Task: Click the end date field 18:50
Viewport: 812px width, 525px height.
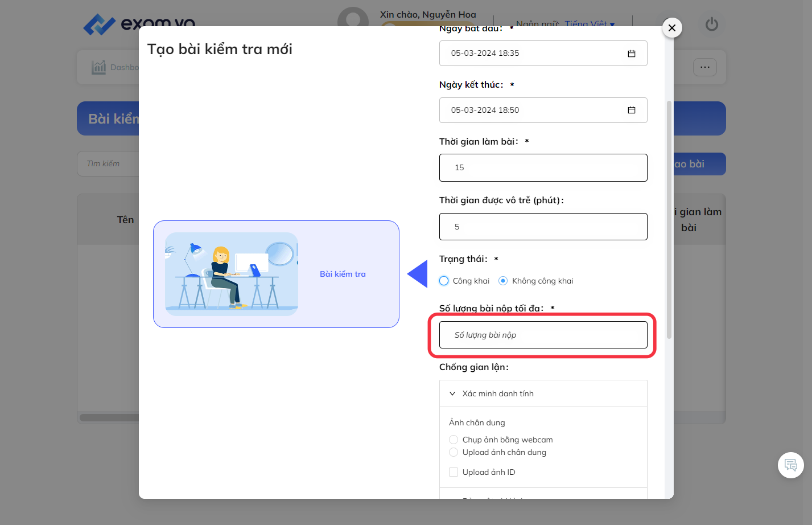Action: pyautogui.click(x=543, y=110)
